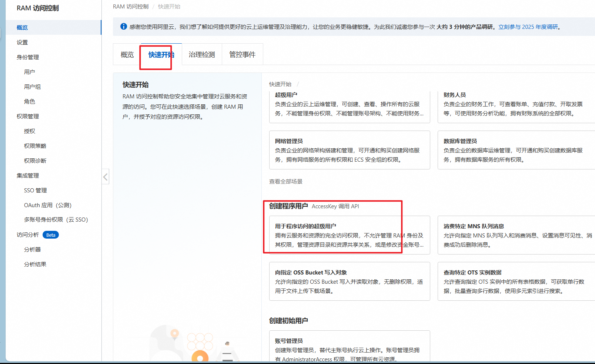Switch to the 管控事件 tab
Image resolution: width=595 pixels, height=364 pixels.
click(242, 54)
